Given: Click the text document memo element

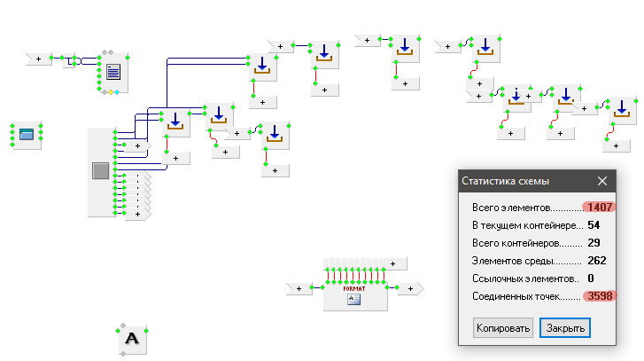Looking at the screenshot, I should point(113,73).
